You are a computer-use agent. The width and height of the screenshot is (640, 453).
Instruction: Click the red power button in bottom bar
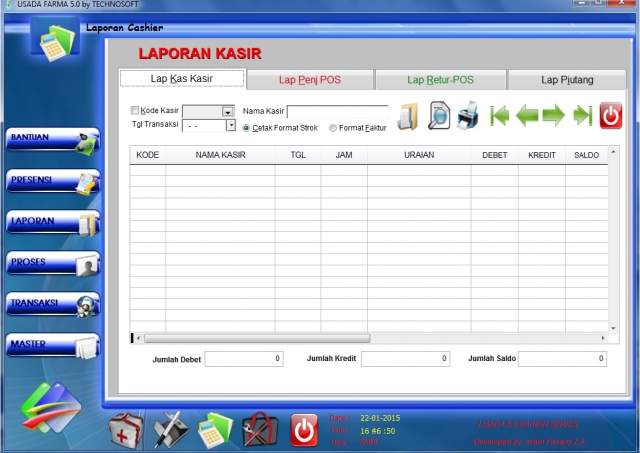point(304,429)
